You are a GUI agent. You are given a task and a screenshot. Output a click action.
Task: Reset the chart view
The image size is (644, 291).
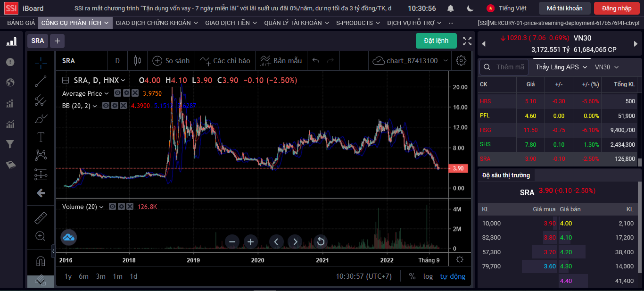[321, 242]
